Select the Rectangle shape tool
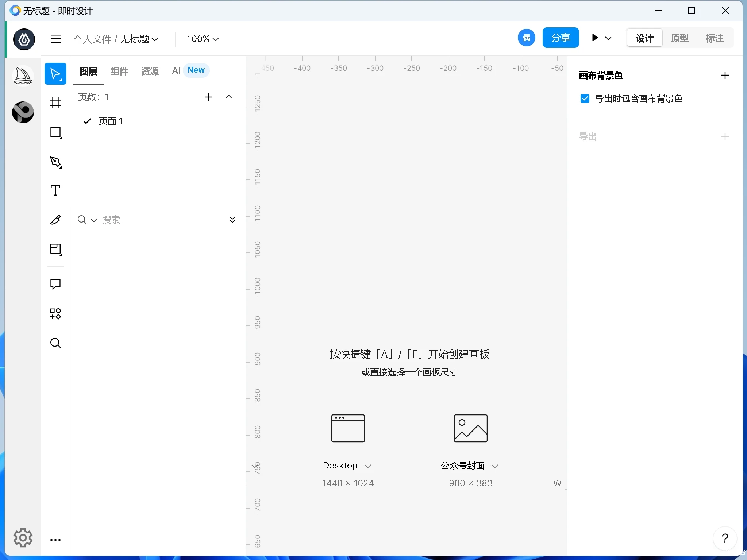This screenshot has height=560, width=747. coord(55,132)
